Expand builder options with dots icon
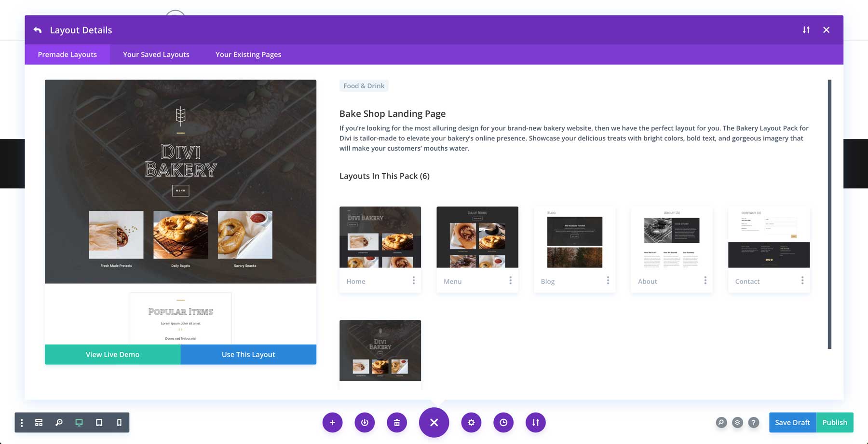The height and width of the screenshot is (444, 868). 21,422
